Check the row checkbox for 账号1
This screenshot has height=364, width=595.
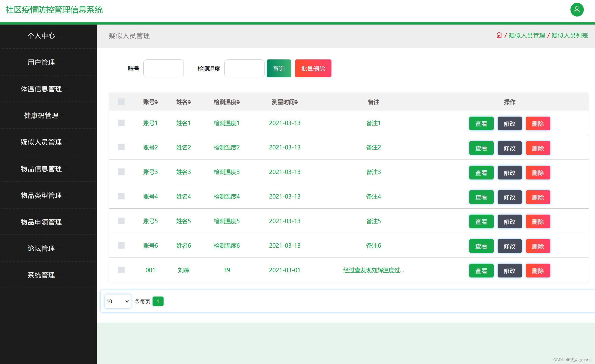tap(121, 123)
